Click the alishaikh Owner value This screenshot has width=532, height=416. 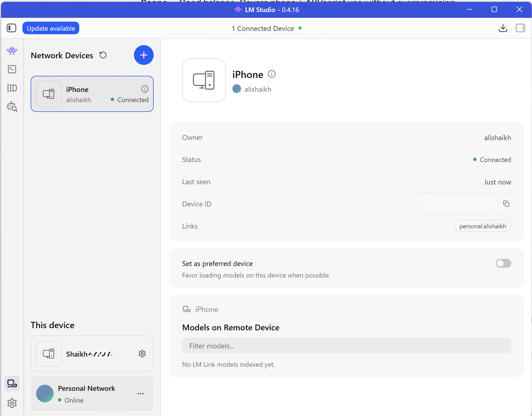498,138
